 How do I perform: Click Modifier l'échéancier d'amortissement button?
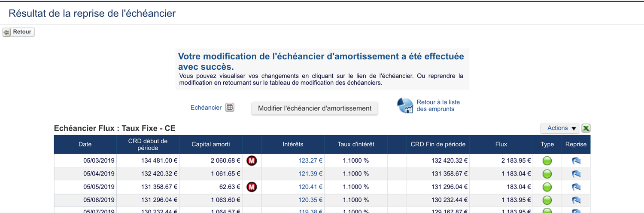(315, 108)
